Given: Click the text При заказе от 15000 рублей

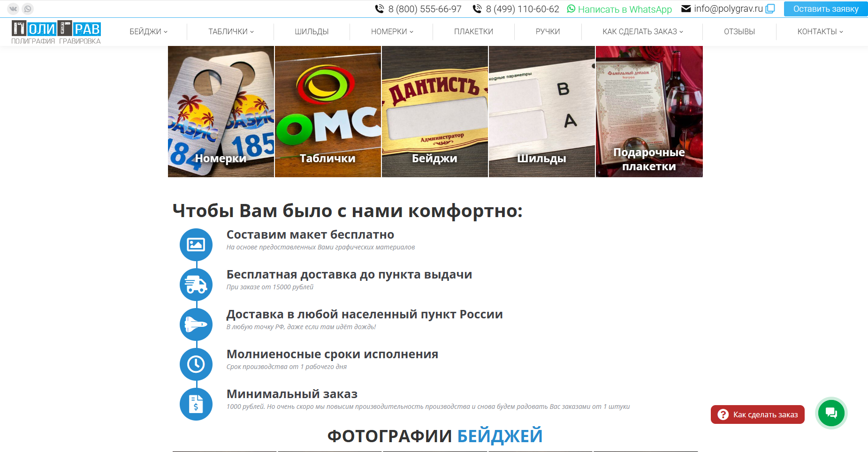Looking at the screenshot, I should 270,287.
